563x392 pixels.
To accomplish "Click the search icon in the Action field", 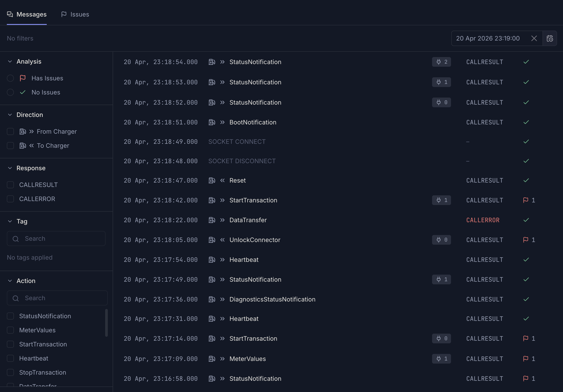I will [x=16, y=298].
